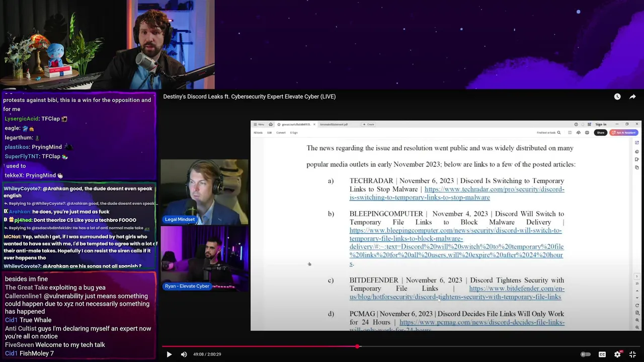The height and width of the screenshot is (362, 644).
Task: Open the page display options dropdown
Action: point(637,312)
